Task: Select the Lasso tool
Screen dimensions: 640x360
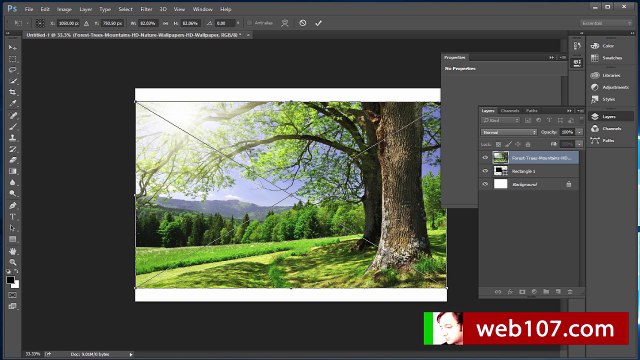Action: pyautogui.click(x=13, y=70)
